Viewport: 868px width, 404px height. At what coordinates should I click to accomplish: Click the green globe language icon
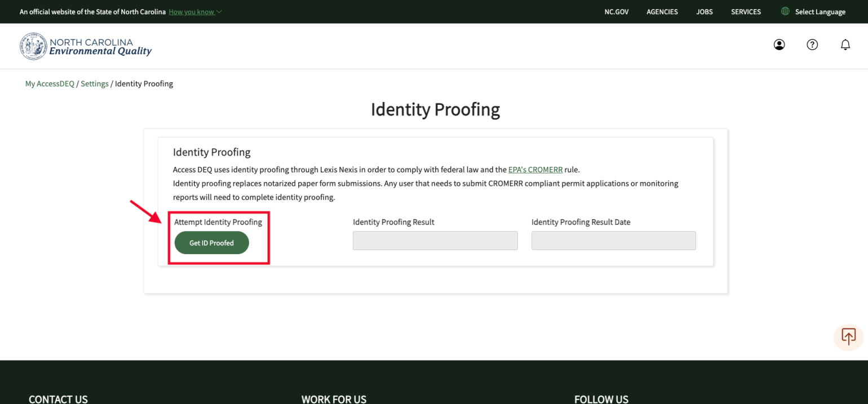pos(784,11)
